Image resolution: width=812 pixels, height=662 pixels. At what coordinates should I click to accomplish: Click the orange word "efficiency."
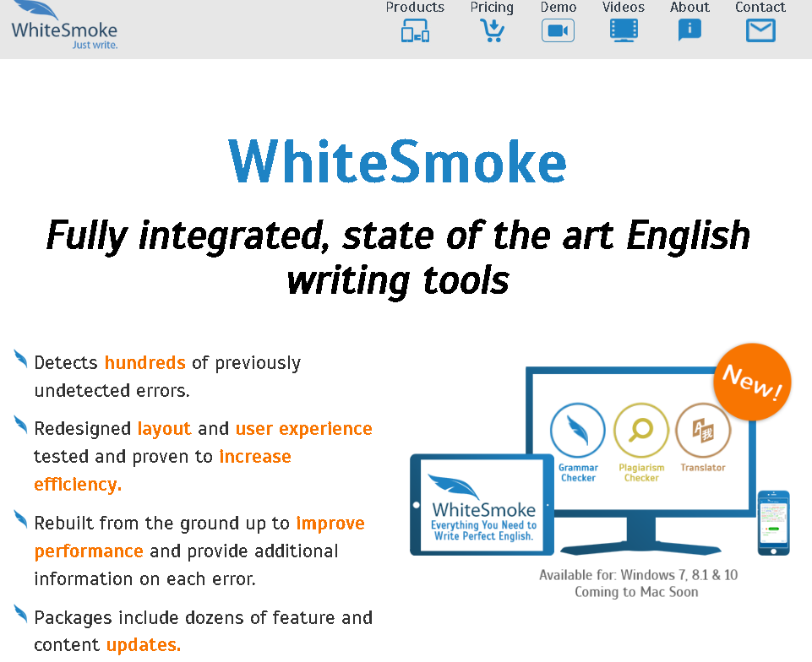pos(78,484)
